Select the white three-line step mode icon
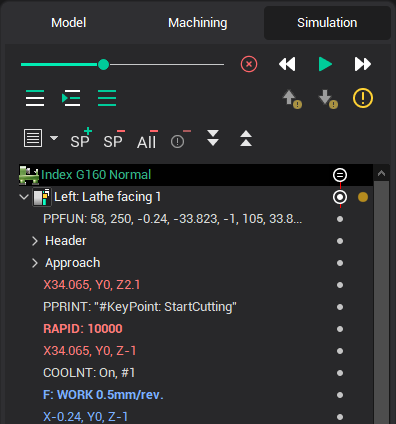396x424 pixels. pyautogui.click(x=35, y=98)
